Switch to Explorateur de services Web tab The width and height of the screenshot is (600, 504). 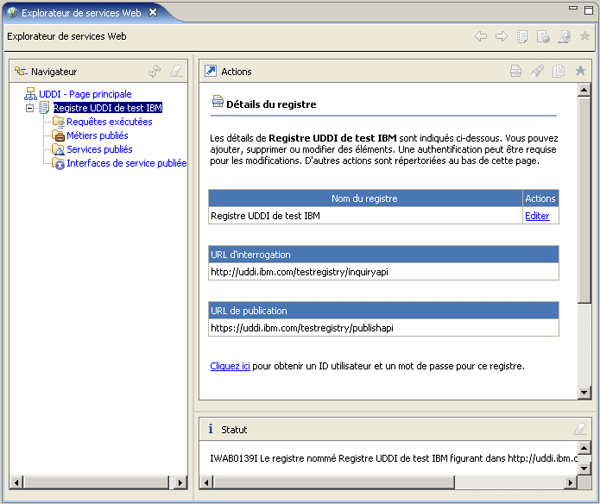pyautogui.click(x=74, y=13)
